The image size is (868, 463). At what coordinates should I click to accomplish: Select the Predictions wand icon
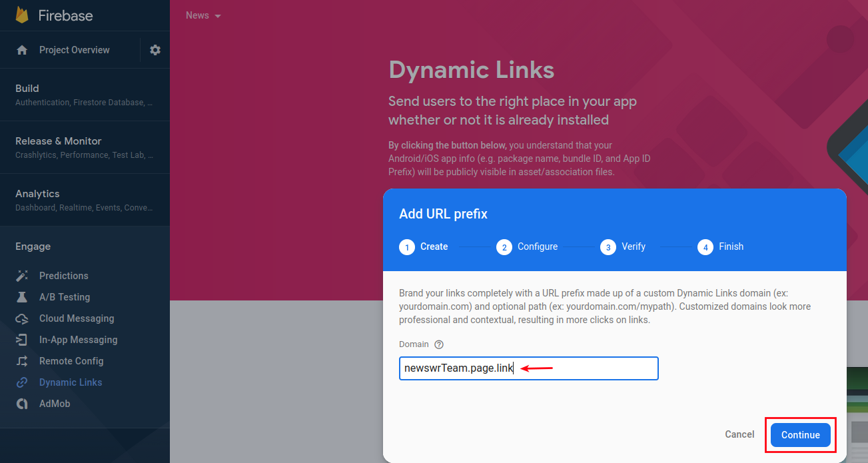point(22,276)
